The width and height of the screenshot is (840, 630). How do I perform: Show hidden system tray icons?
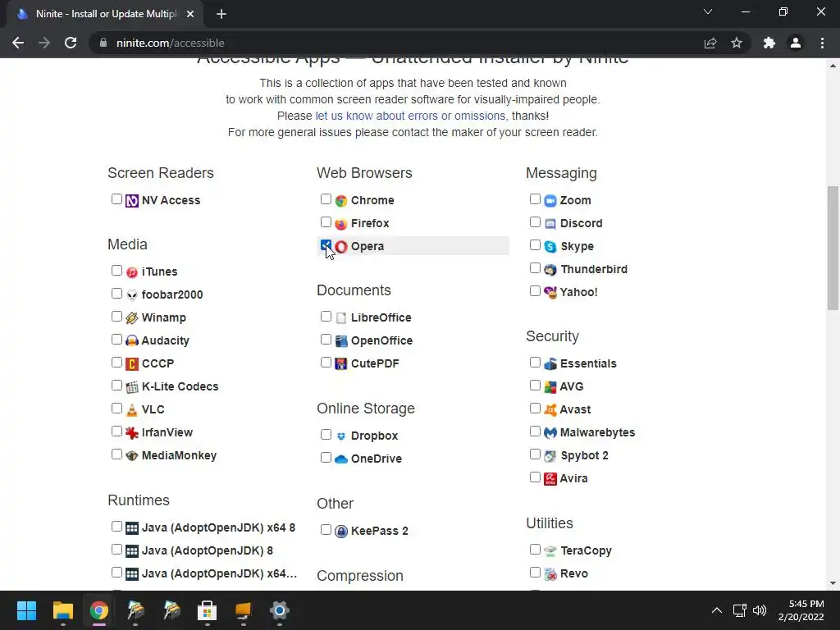716,610
